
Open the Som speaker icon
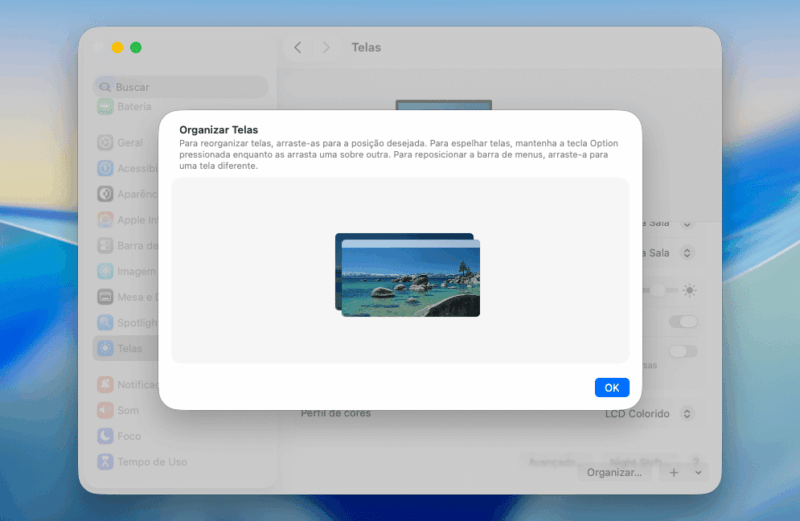[x=105, y=410]
